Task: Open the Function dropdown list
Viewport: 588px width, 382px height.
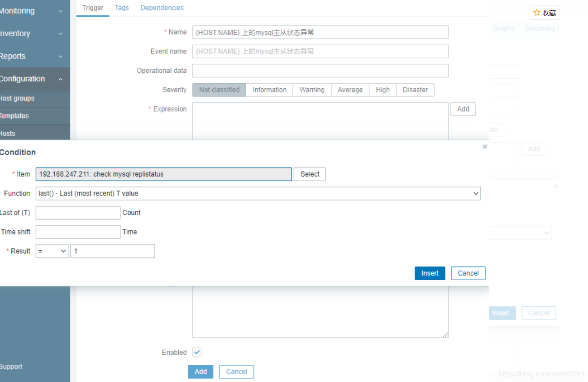Action: 258,193
